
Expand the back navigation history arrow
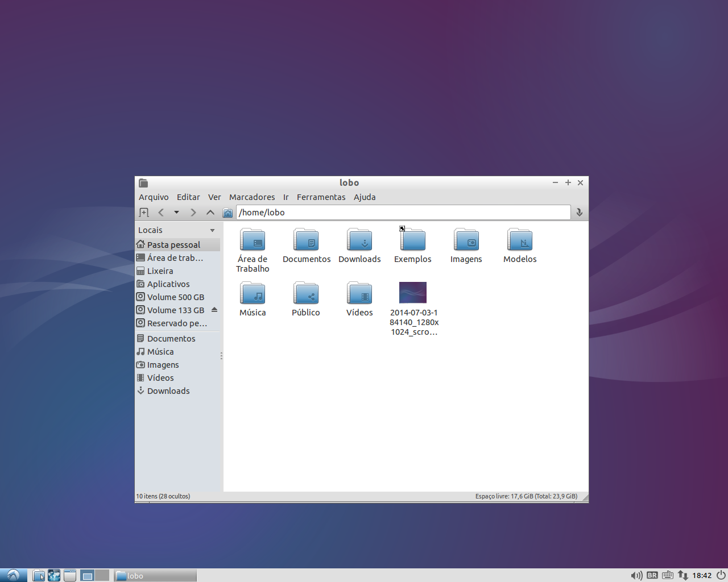coord(176,212)
